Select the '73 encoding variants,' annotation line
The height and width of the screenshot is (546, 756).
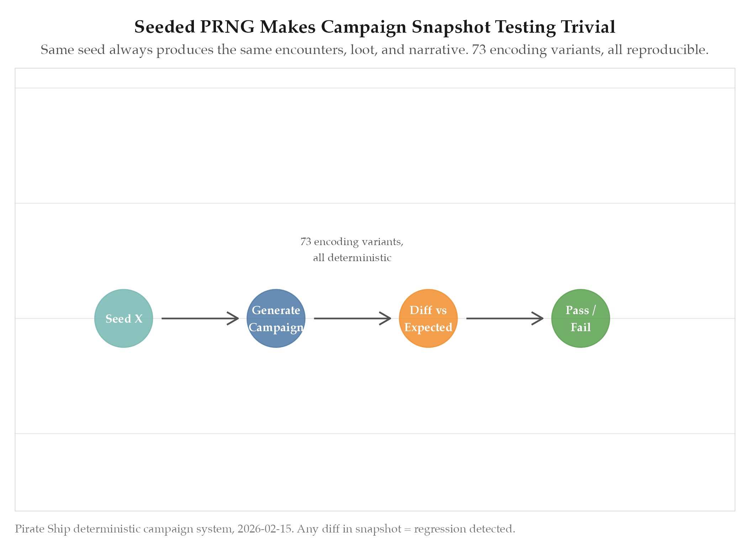(352, 242)
